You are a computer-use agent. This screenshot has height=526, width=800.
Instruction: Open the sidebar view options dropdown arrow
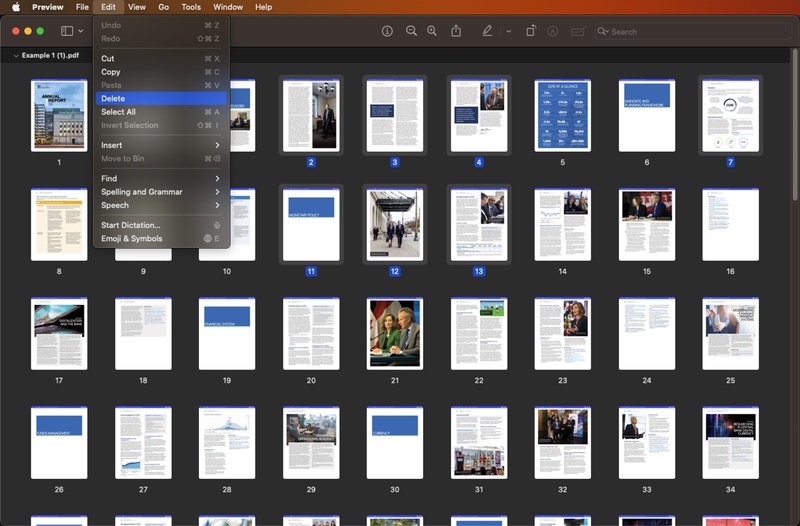[81, 31]
